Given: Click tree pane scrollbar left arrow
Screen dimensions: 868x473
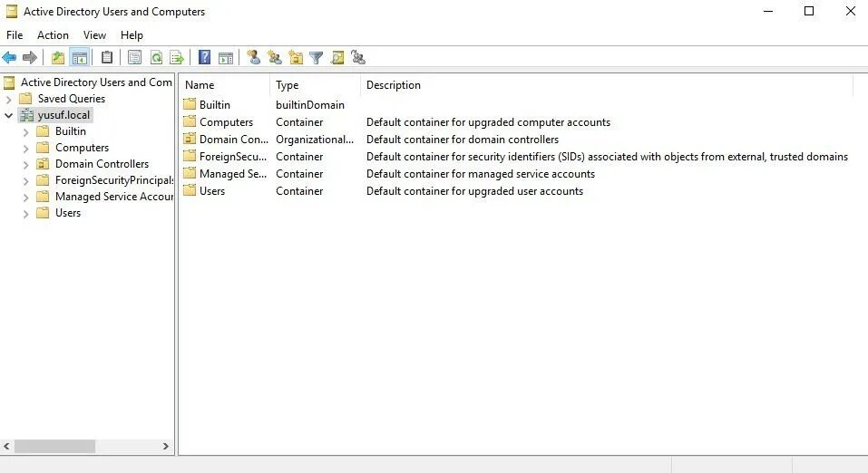Looking at the screenshot, I should (6, 446).
